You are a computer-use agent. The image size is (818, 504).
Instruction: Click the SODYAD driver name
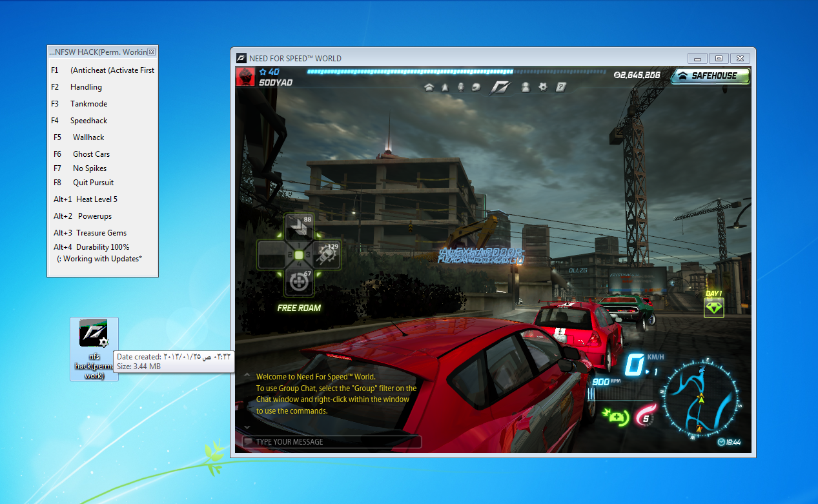[x=276, y=83]
